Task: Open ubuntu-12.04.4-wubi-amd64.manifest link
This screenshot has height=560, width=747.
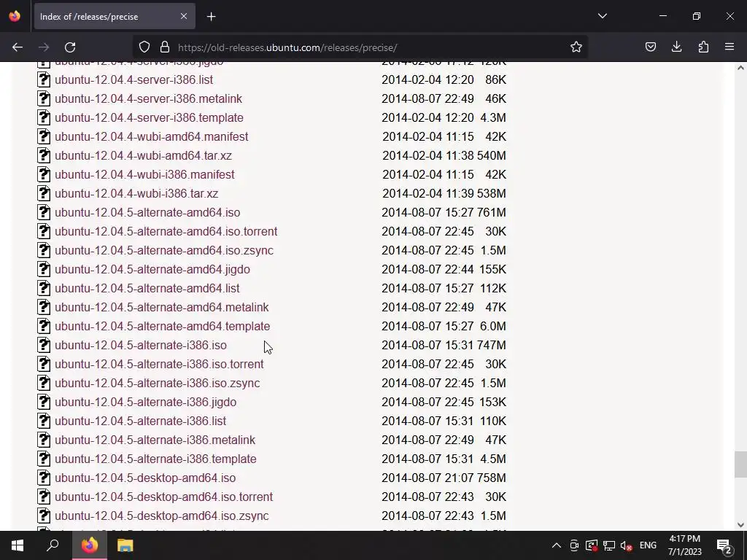Action: click(x=152, y=136)
